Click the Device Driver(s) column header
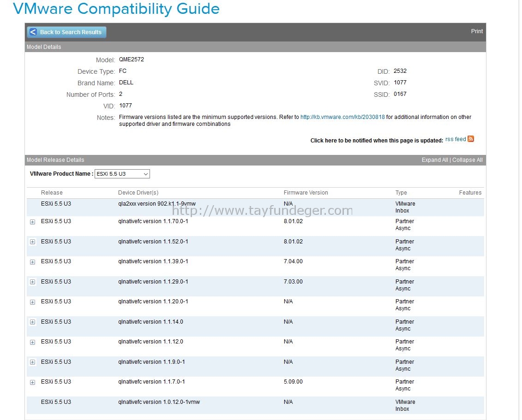Image resolution: width=522 pixels, height=420 pixels. [x=138, y=193]
